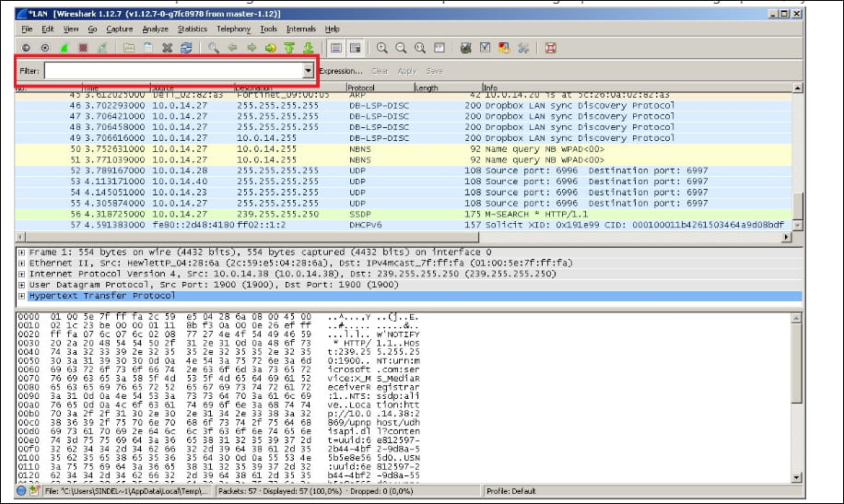This screenshot has height=504, width=844.
Task: Stop the running capture (red square)
Action: 83,48
